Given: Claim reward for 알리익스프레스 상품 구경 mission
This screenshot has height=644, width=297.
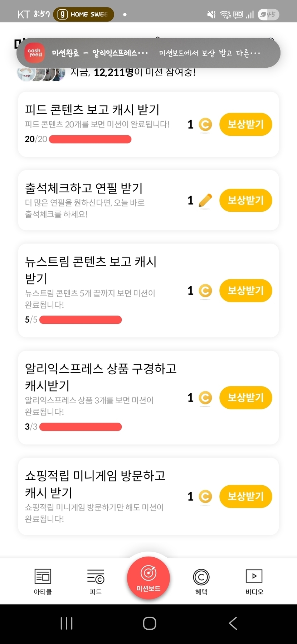Looking at the screenshot, I should pos(245,398).
